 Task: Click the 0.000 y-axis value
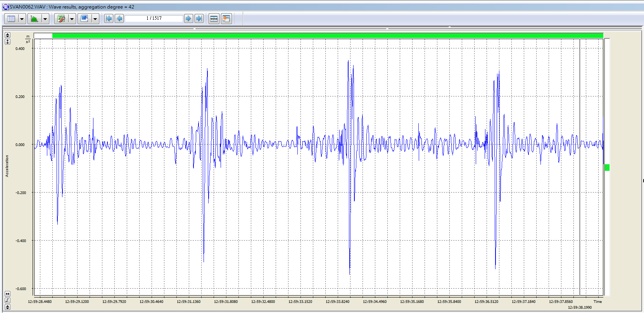[20, 145]
